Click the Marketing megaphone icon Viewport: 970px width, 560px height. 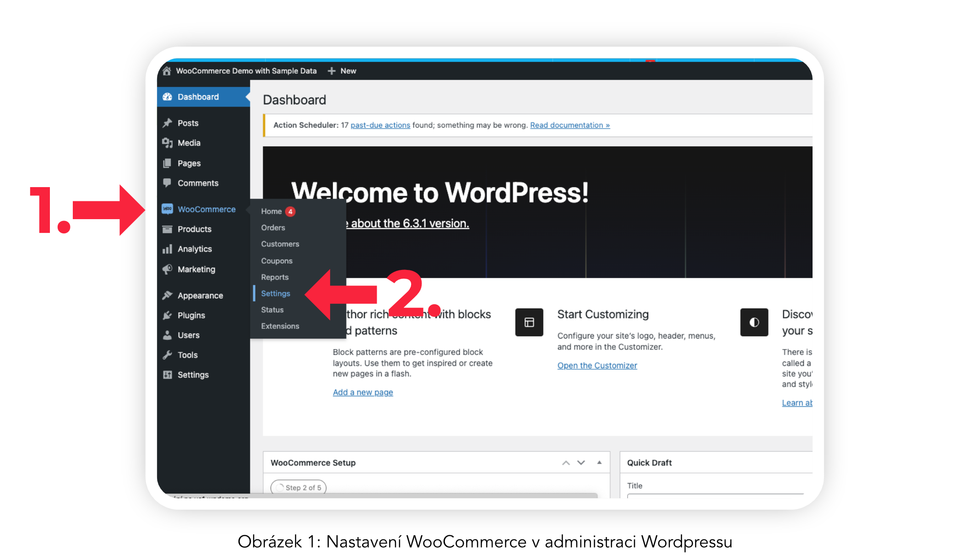coord(168,269)
